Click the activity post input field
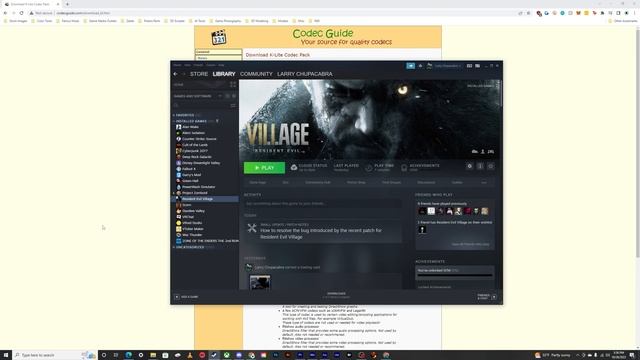Image resolution: width=640 pixels, height=360 pixels. (x=322, y=203)
